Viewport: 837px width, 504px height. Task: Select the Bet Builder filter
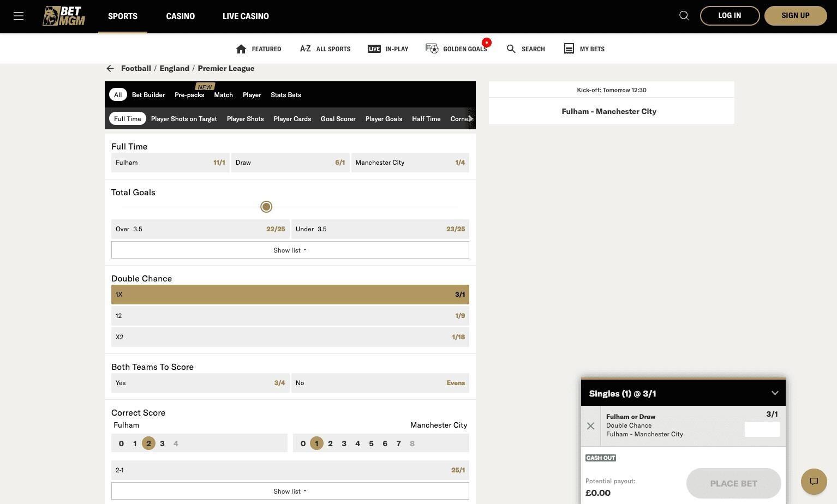pos(148,95)
